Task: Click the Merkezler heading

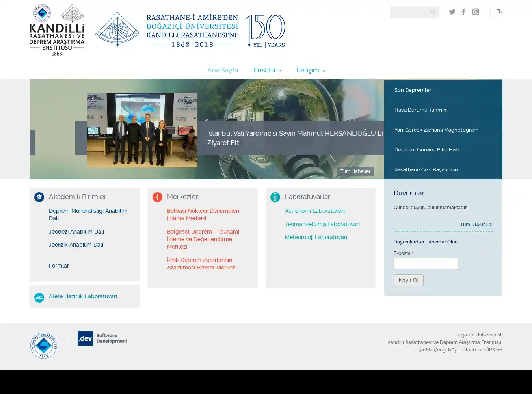Action: [182, 197]
